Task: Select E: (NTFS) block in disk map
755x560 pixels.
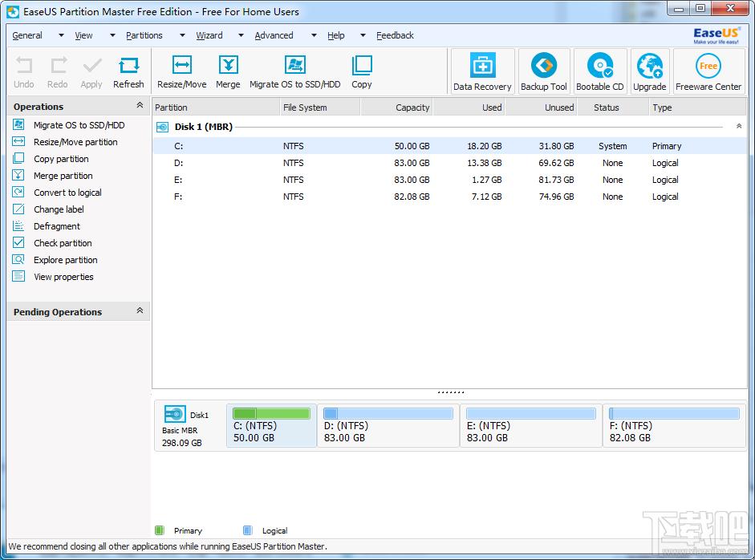Action: tap(531, 426)
